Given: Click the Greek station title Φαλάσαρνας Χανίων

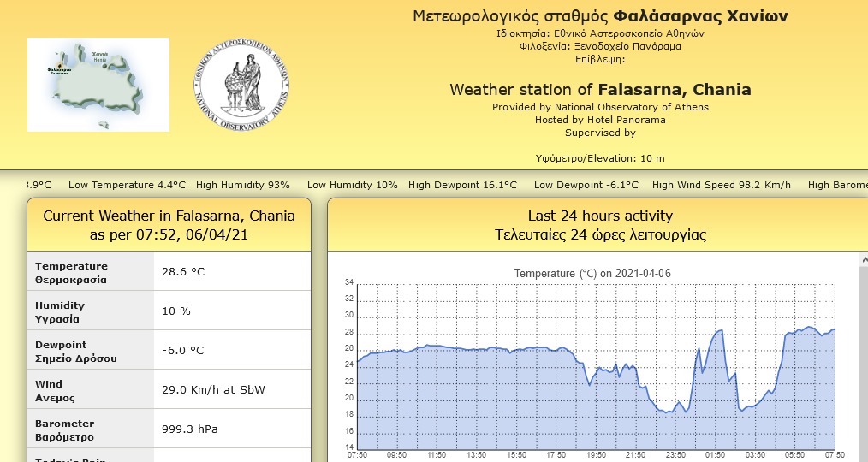Looking at the screenshot, I should point(700,16).
